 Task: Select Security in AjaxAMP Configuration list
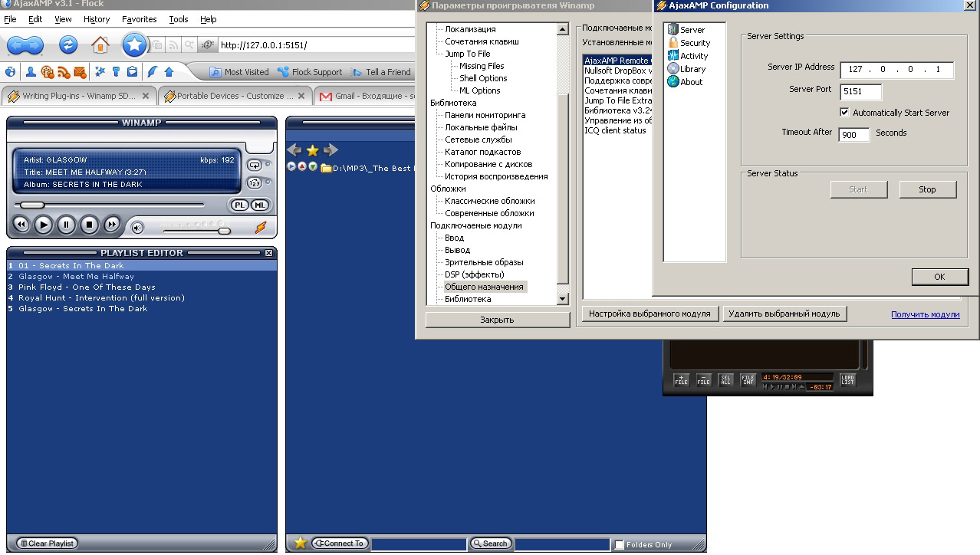(x=689, y=43)
